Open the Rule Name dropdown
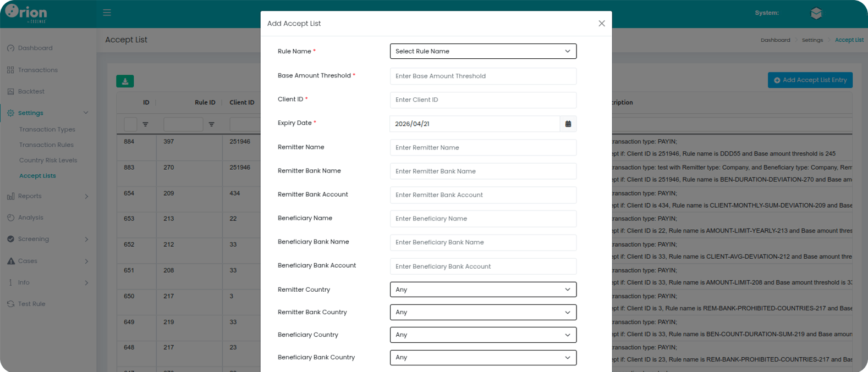Screen dimensions: 868x372 coord(482,52)
